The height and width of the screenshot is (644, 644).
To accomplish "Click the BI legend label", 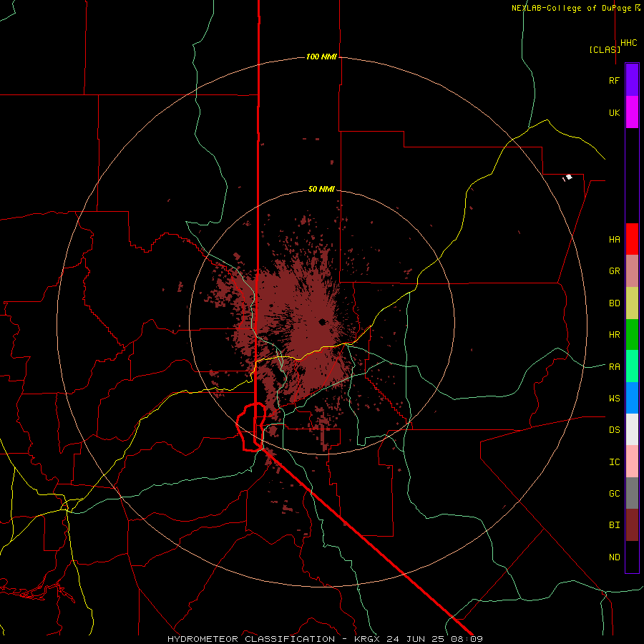I will [614, 525].
